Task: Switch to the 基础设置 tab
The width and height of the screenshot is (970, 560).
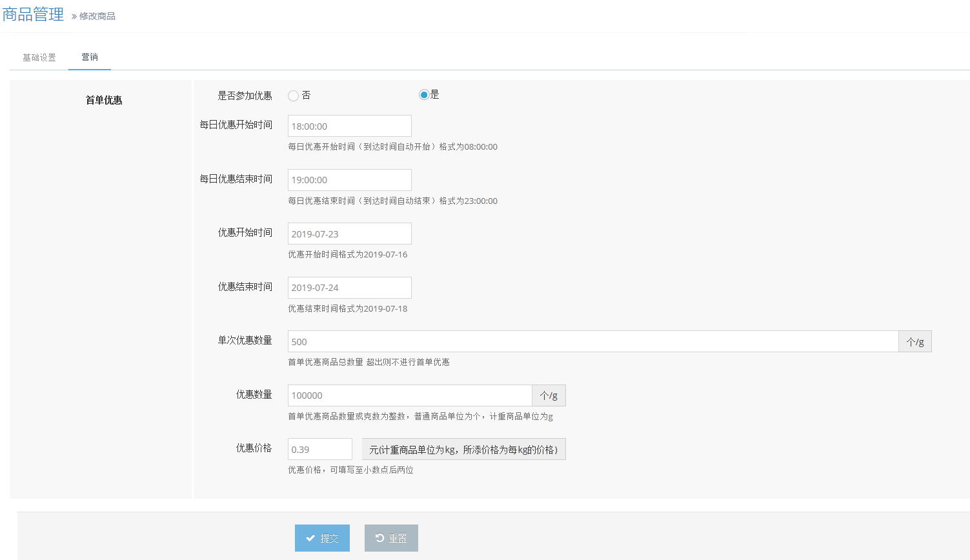Action: pos(39,57)
